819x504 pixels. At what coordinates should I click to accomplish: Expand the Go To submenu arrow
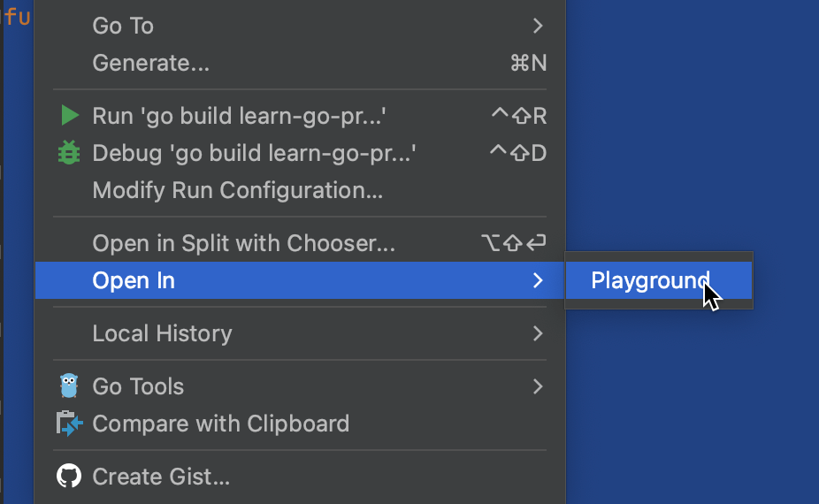tap(538, 26)
